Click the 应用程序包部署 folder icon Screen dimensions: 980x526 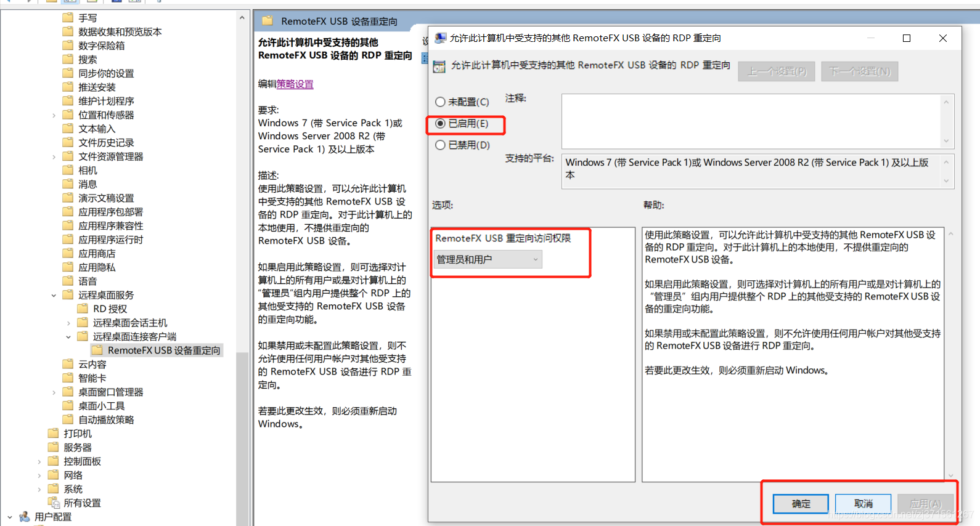tap(68, 211)
